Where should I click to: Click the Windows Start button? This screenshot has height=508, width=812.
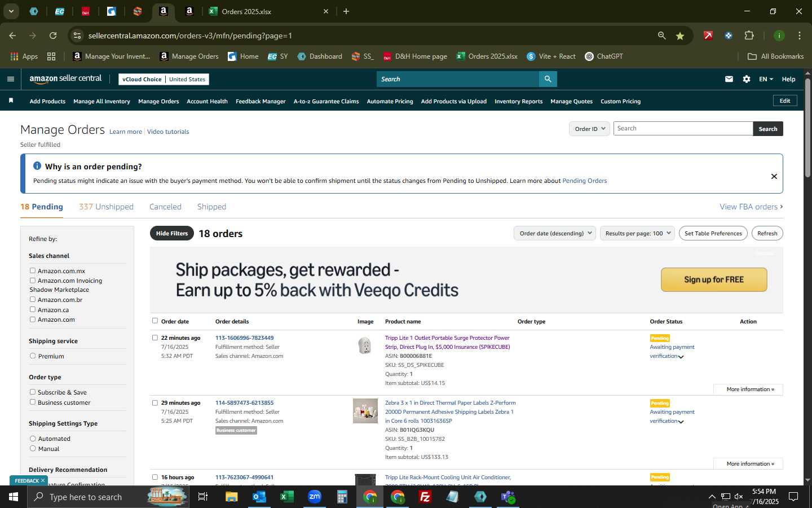[13, 497]
